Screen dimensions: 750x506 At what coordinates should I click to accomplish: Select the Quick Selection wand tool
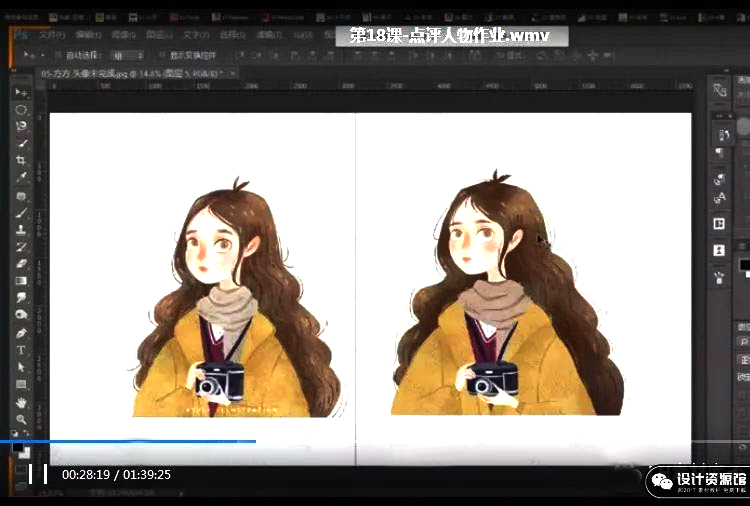(x=22, y=143)
